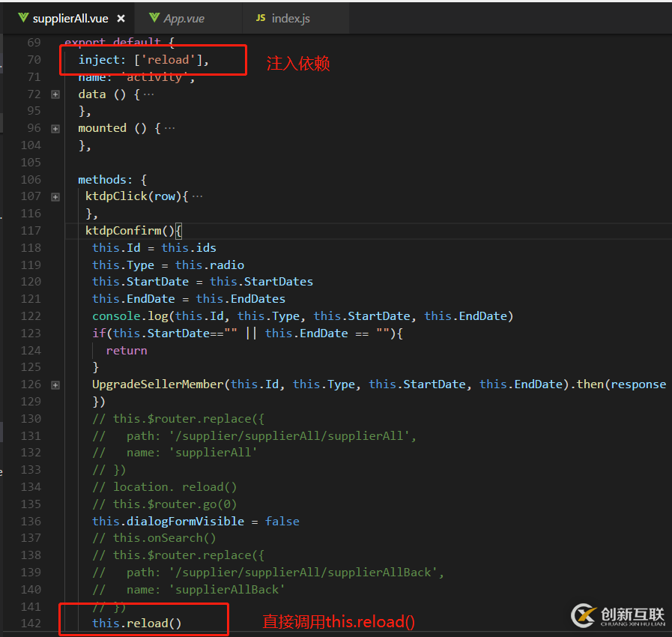Click the Vue icon on the App.vue tab
This screenshot has width=672, height=637.
154,18
